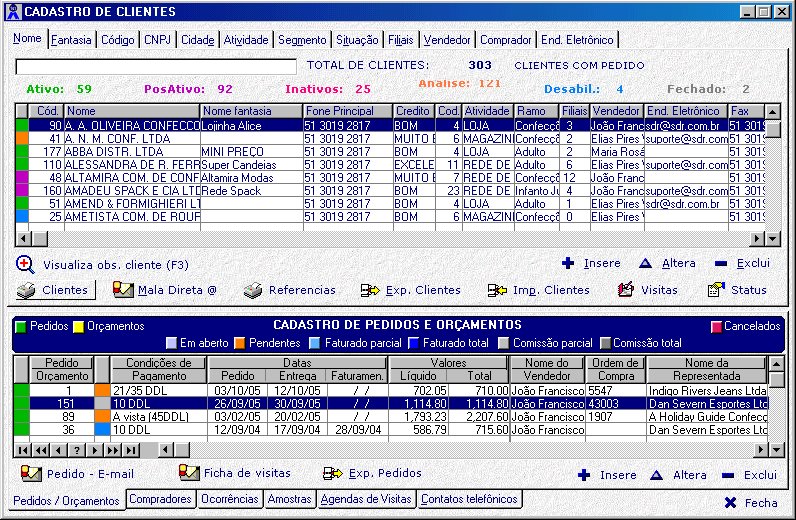The width and height of the screenshot is (796, 520).
Task: Click the plus icon for clients Insere
Action: (568, 263)
